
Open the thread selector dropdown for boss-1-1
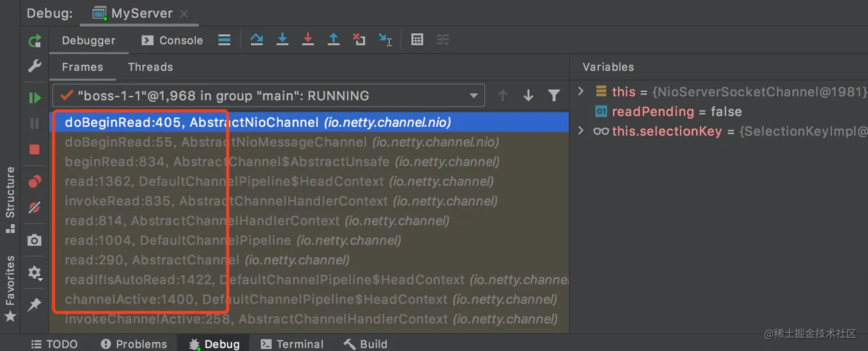pyautogui.click(x=269, y=96)
